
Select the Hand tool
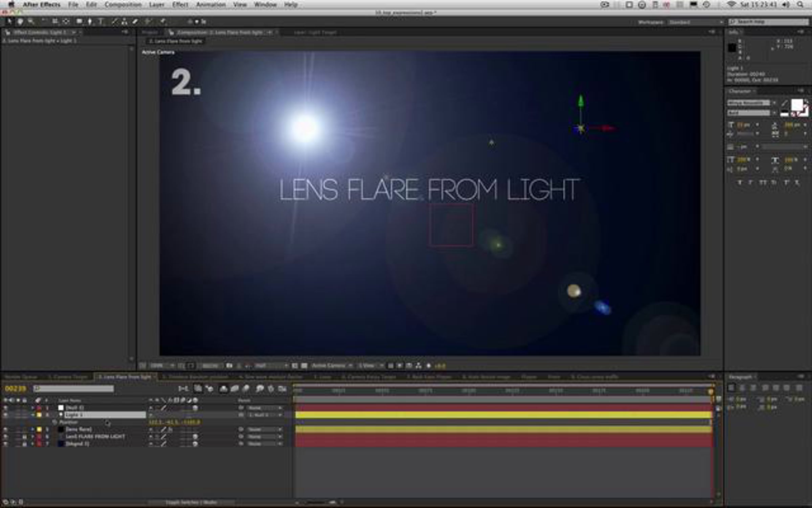click(20, 22)
